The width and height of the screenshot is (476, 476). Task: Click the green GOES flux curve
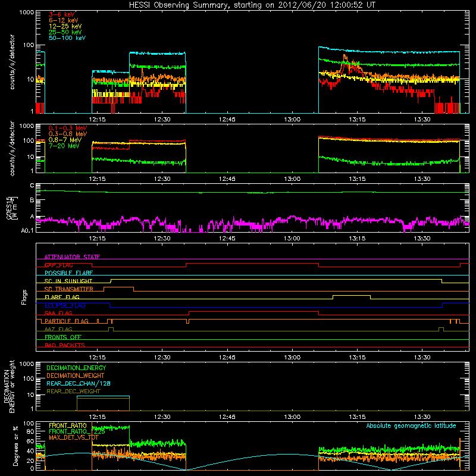(252, 192)
